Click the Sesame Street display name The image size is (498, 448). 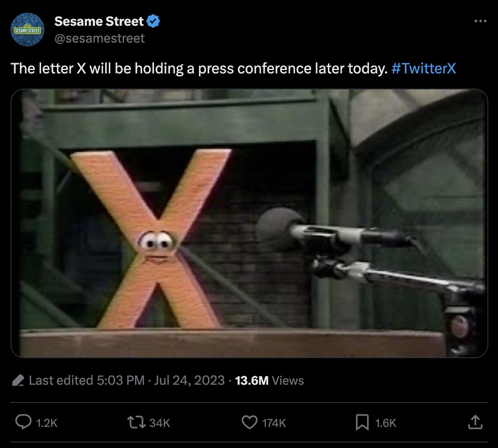point(99,21)
